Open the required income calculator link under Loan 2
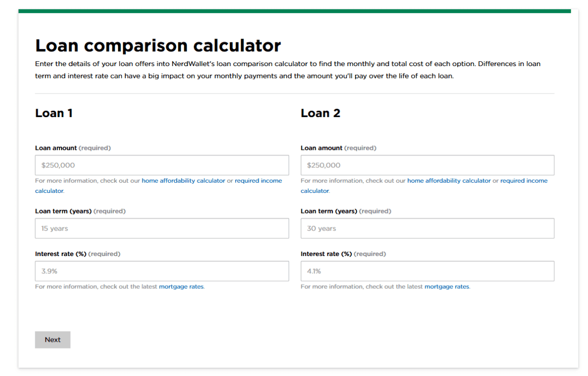588x376 pixels. click(524, 180)
